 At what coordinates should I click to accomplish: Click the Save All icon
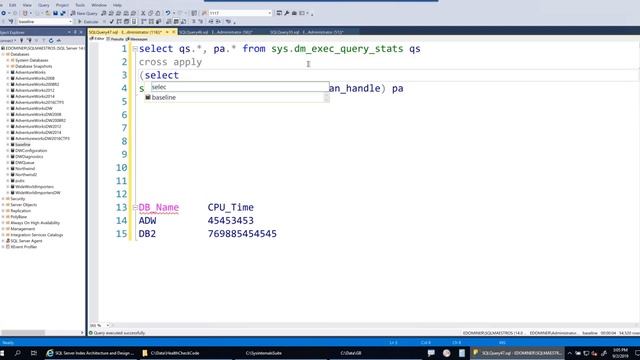point(62,13)
